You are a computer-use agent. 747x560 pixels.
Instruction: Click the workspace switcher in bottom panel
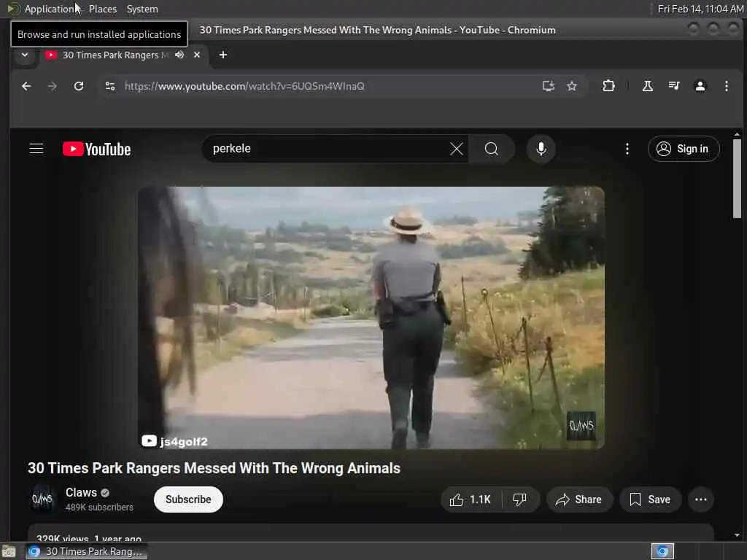[662, 551]
